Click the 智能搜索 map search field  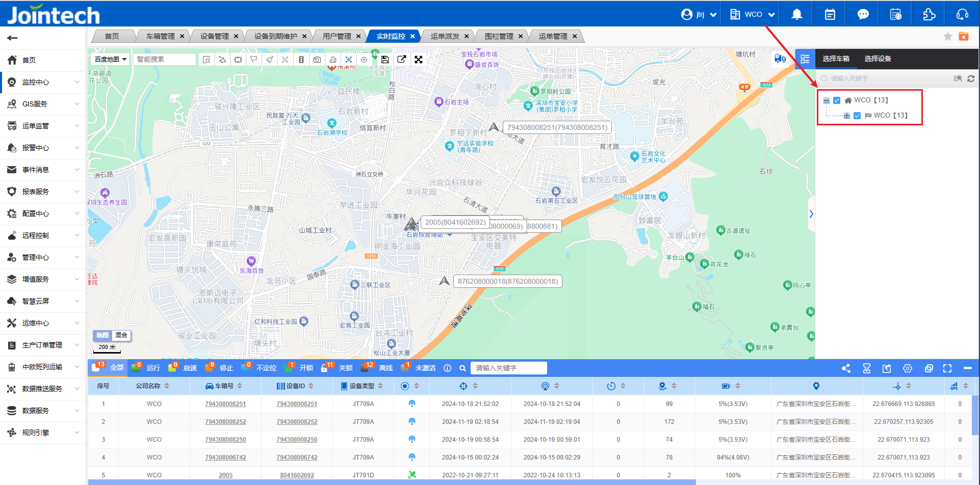[165, 60]
